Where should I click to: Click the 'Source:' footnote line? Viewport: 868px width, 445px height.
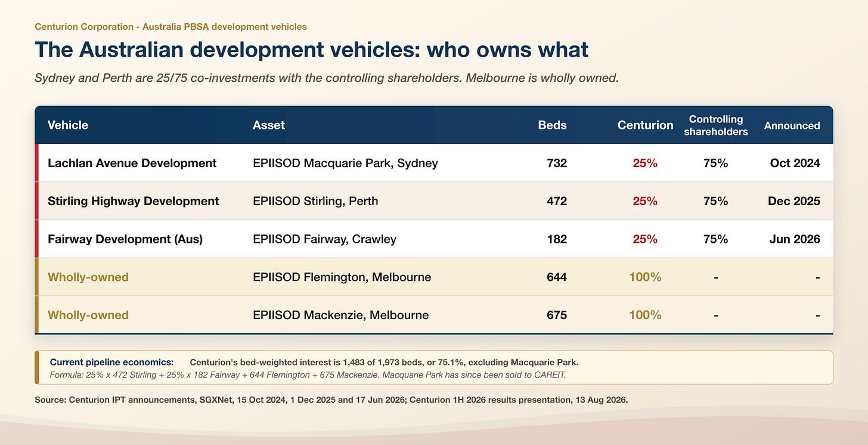[x=331, y=400]
